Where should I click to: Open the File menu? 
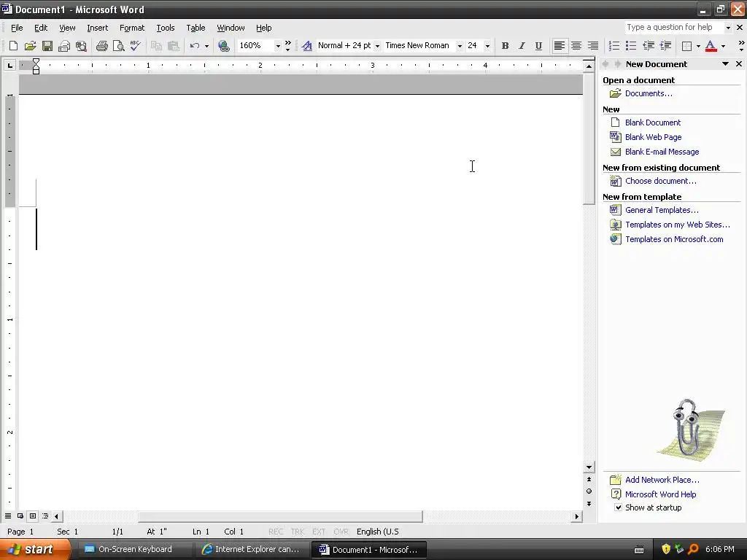(x=17, y=28)
